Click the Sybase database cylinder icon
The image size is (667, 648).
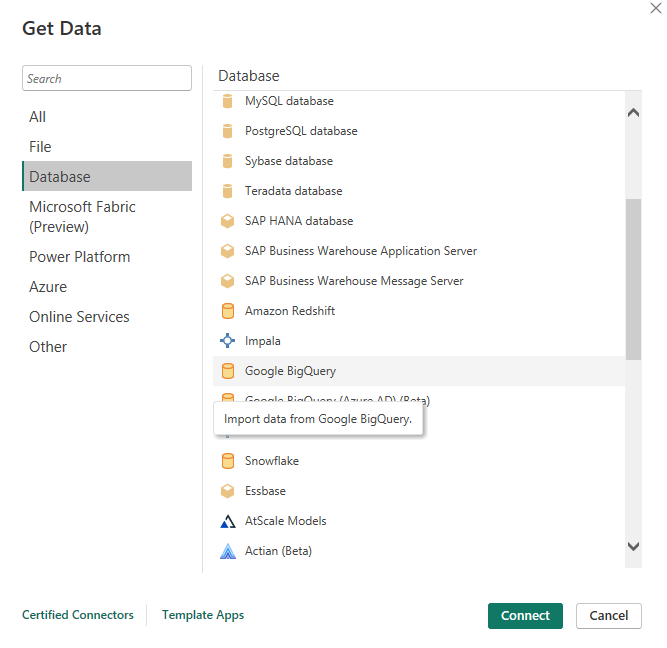pos(228,161)
